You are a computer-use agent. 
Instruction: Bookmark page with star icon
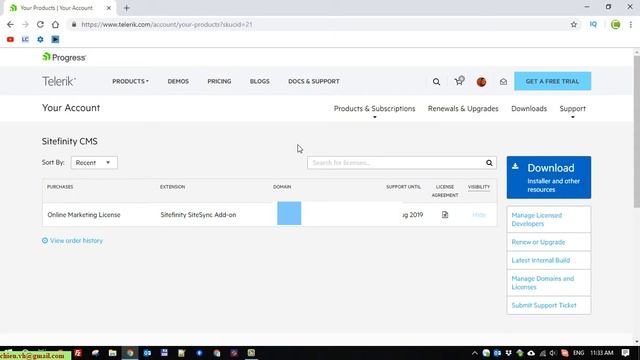[574, 24]
